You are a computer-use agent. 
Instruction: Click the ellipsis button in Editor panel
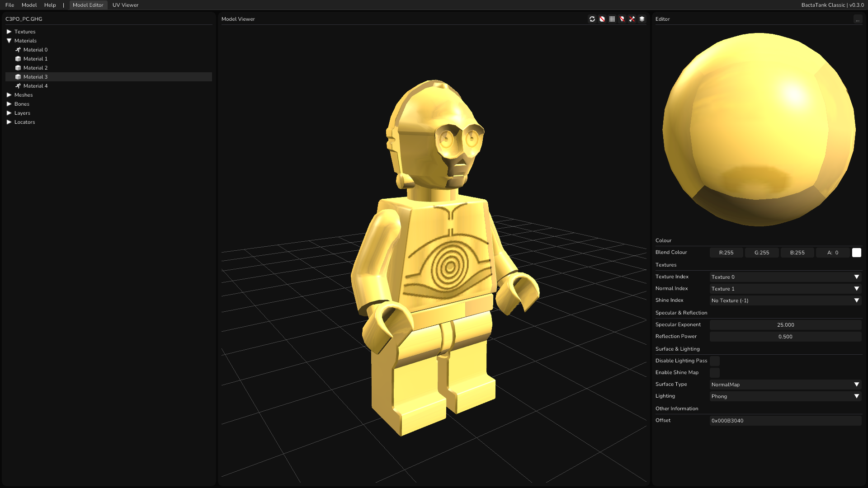coord(858,19)
